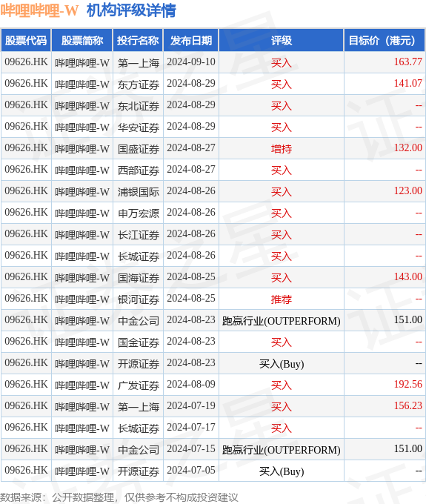Click 西部证券 in the bank column

pos(138,170)
